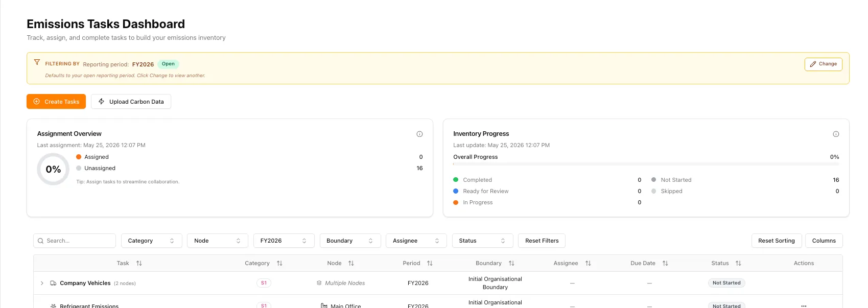The height and width of the screenshot is (308, 868).
Task: Click the FY2026 label in the filter banner
Action: click(143, 64)
